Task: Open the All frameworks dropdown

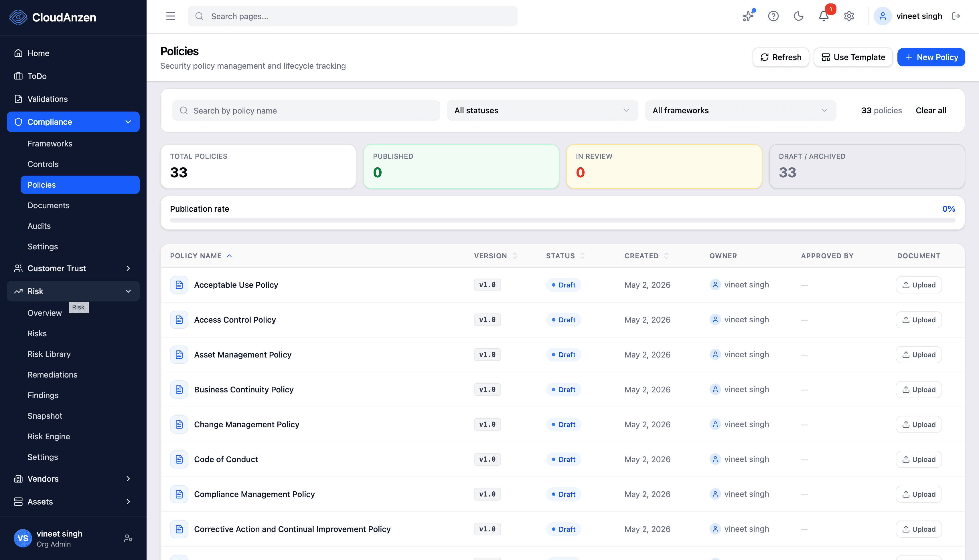Action: coord(741,111)
